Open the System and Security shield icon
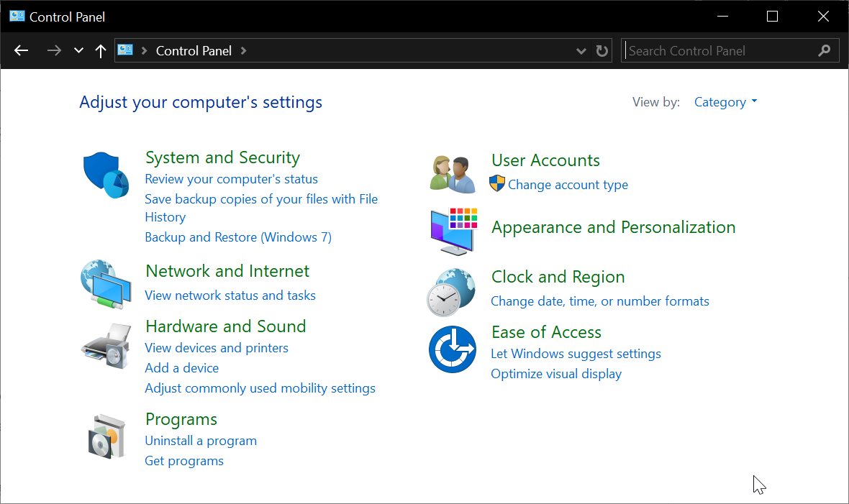 coord(106,175)
